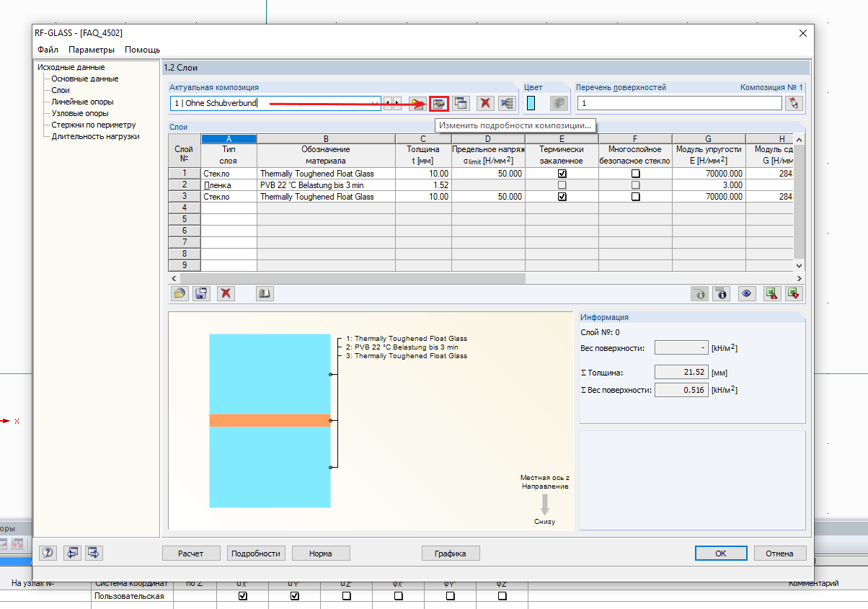The image size is (868, 609).
Task: Click the edit color icon next to swatch
Action: point(559,104)
